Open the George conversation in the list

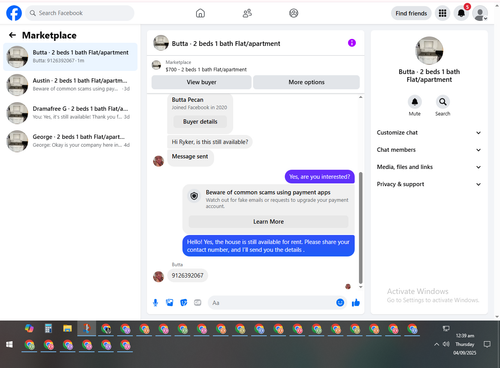pyautogui.click(x=70, y=141)
